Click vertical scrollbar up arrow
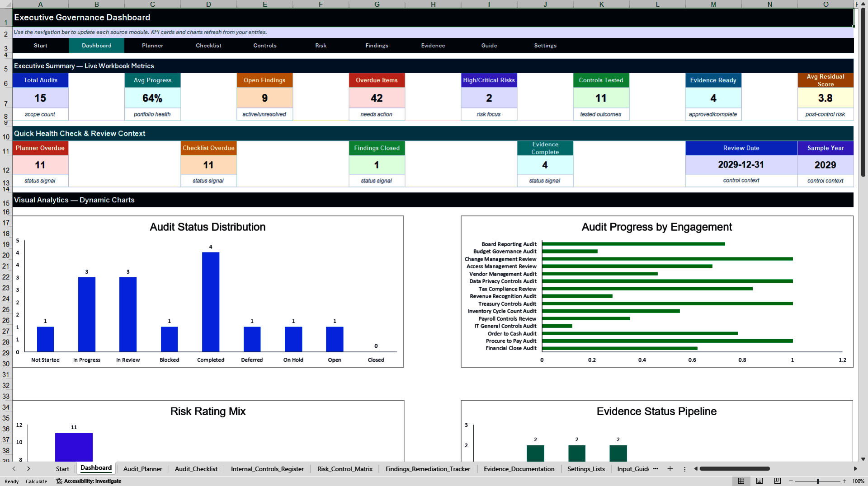 pyautogui.click(x=863, y=4)
